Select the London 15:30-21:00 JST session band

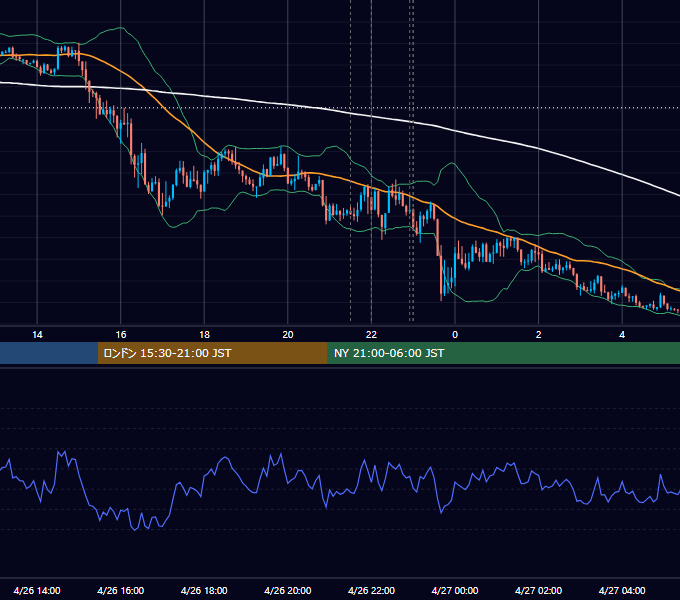tap(212, 353)
